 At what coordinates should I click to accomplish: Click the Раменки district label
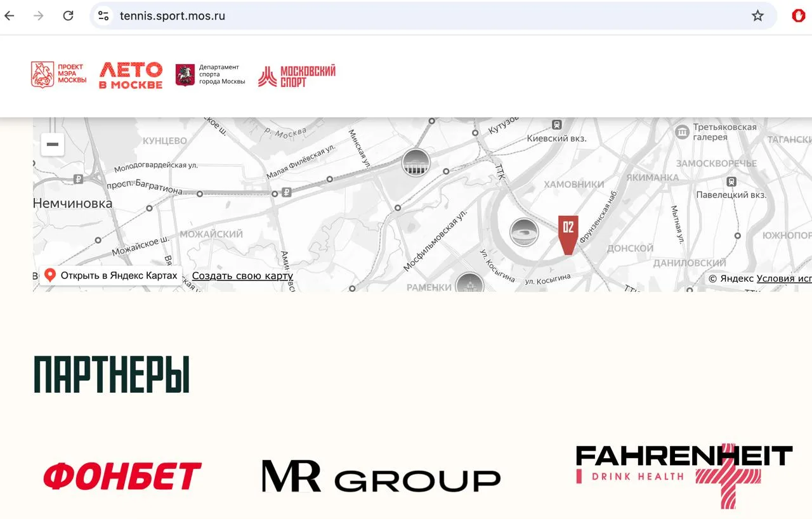(429, 287)
